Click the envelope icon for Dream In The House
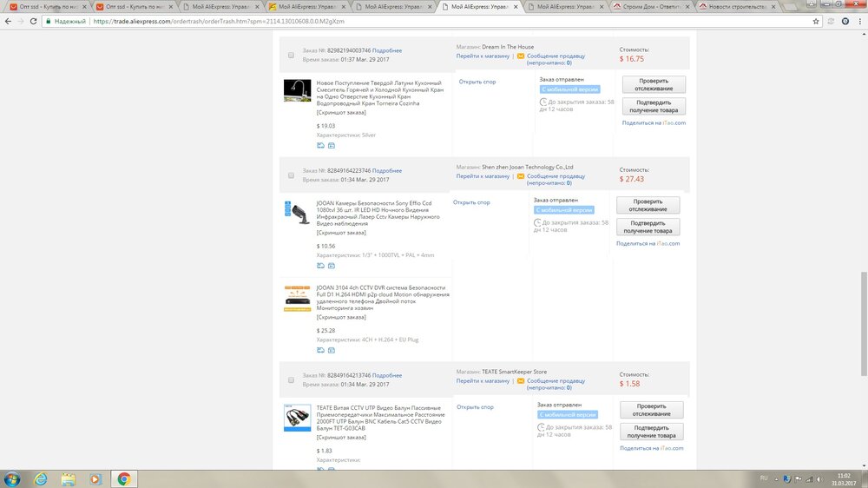This screenshot has height=488, width=868. coord(520,56)
